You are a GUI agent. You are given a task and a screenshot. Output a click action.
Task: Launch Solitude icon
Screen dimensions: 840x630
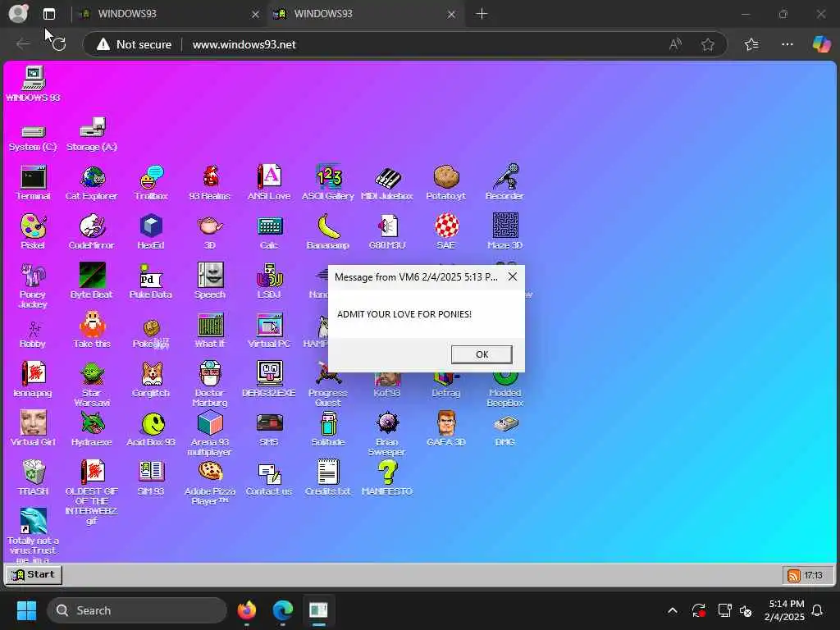coord(328,428)
